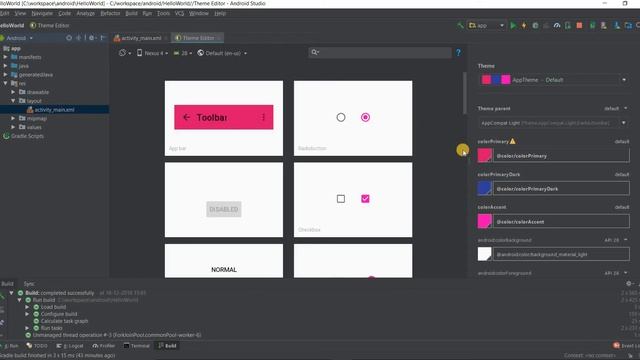Expand the drawable folder
The image size is (640, 360).
pos(13,92)
